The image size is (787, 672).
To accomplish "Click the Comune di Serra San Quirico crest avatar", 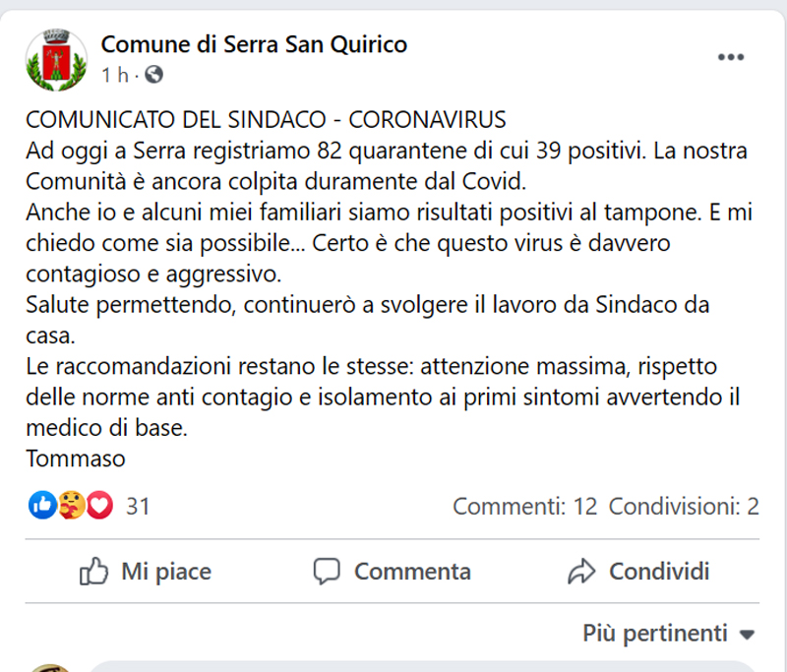I will [x=56, y=58].
